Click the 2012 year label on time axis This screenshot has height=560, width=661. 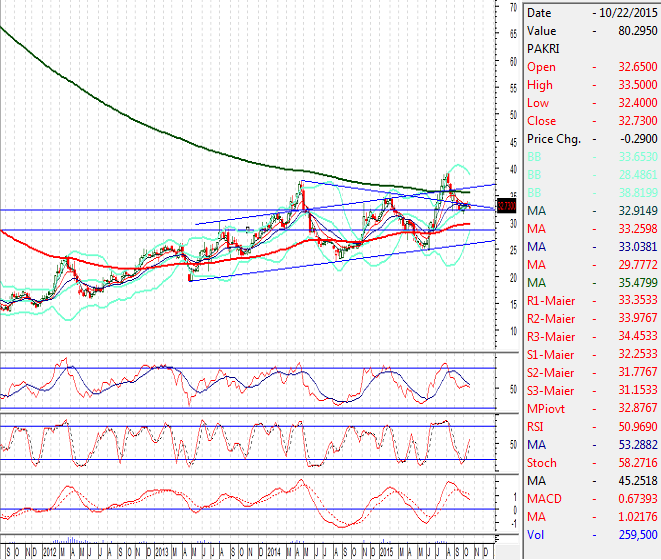pyautogui.click(x=47, y=551)
